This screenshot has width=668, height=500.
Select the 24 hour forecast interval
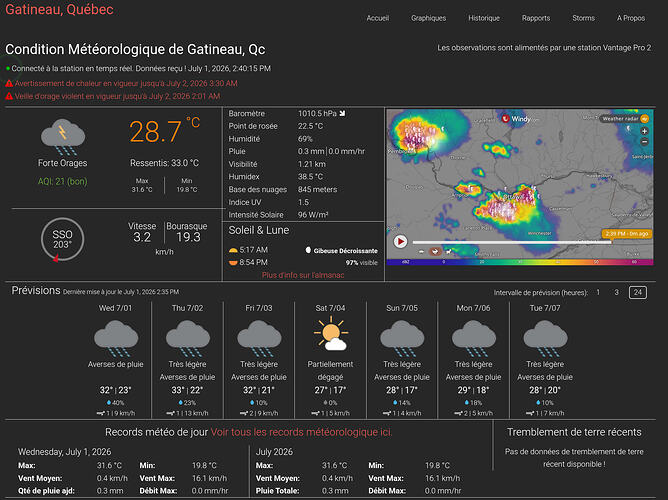(638, 292)
